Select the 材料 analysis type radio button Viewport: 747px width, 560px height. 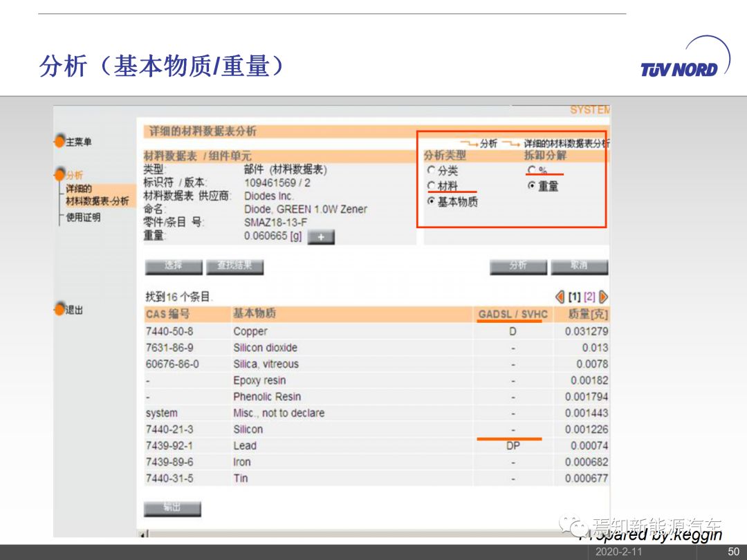[431, 186]
